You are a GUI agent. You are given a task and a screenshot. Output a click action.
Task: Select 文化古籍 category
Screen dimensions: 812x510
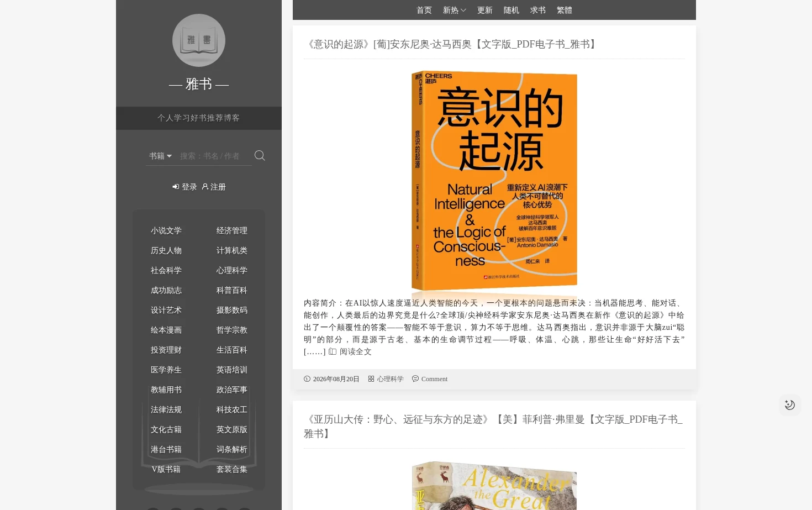click(166, 429)
